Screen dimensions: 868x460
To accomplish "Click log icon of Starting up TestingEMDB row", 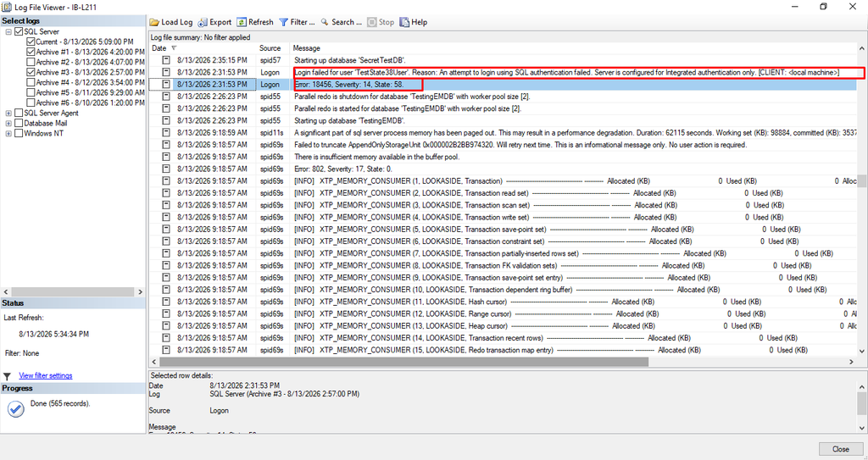I will (x=165, y=120).
